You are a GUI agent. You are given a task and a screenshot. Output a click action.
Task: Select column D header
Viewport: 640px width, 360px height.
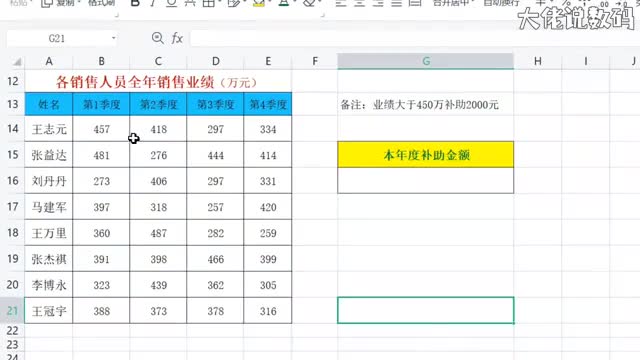pos(215,61)
